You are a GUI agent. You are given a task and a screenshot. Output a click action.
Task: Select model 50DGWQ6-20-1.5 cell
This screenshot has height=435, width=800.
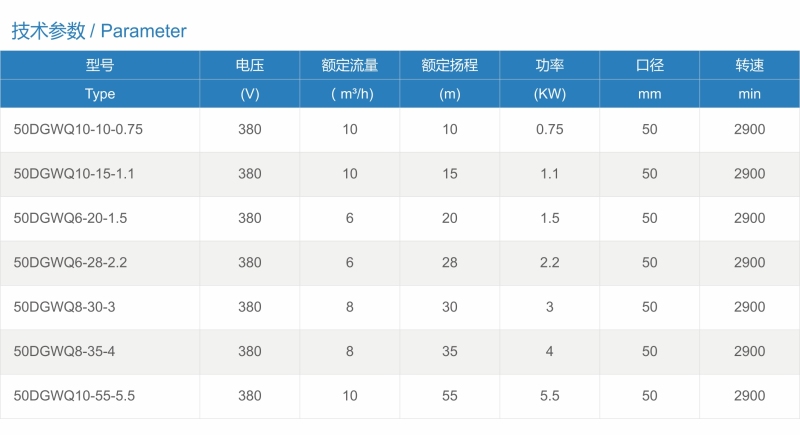pyautogui.click(x=100, y=218)
